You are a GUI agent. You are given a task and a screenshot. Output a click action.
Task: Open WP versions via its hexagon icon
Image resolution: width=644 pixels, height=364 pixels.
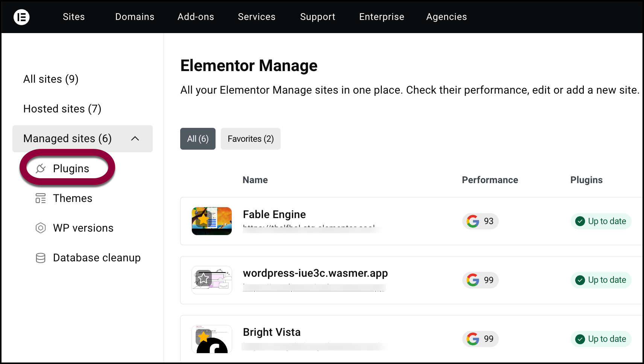coord(41,228)
